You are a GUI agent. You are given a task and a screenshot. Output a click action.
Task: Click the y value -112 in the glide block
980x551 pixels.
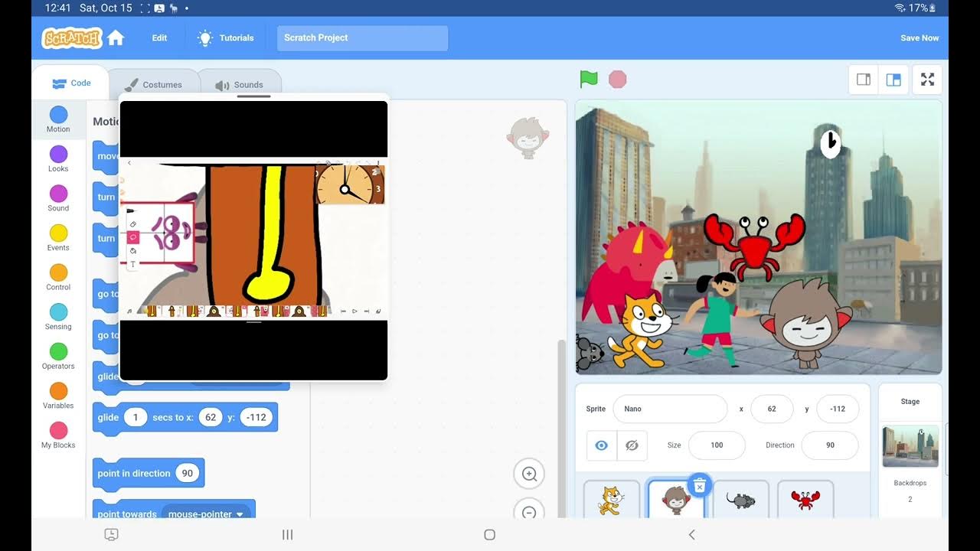pos(256,417)
